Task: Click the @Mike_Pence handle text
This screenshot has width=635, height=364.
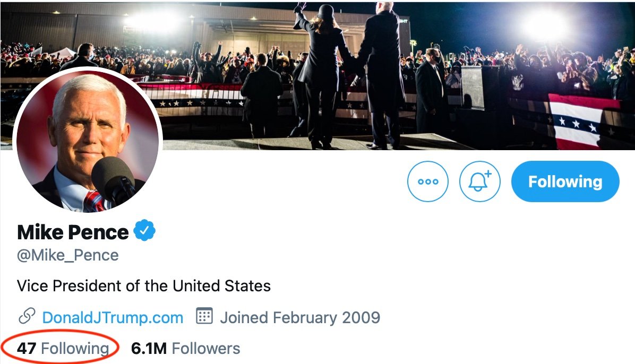Action: pyautogui.click(x=67, y=255)
